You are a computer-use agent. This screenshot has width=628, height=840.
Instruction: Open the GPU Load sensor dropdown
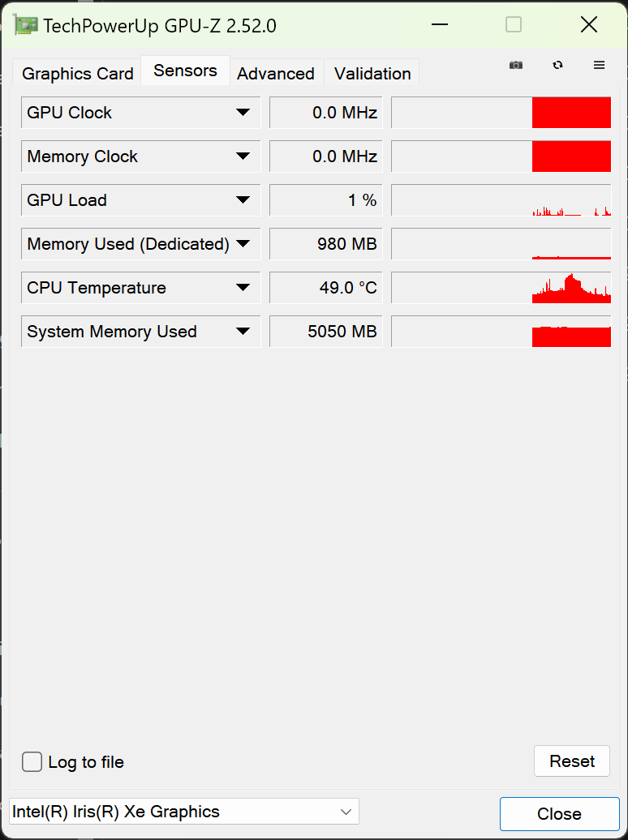pyautogui.click(x=243, y=200)
